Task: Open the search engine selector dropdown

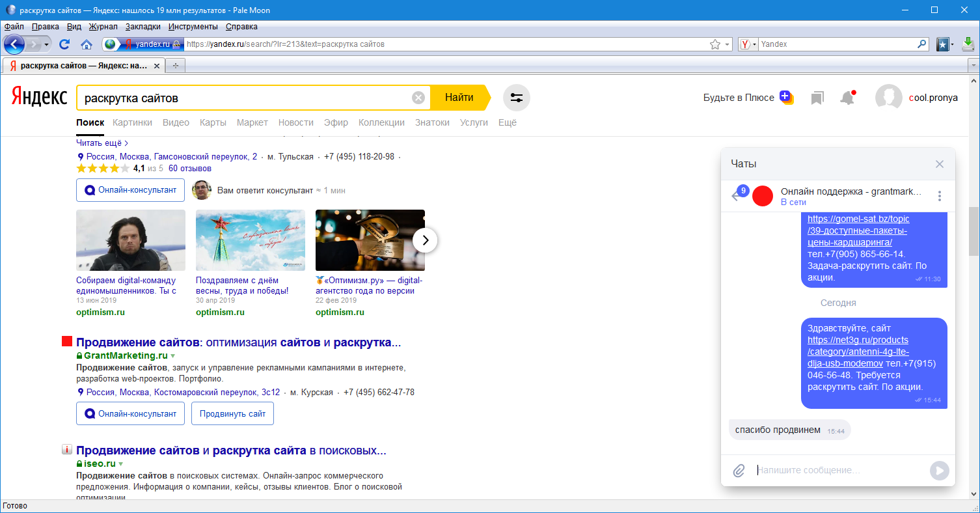Action: (x=749, y=44)
